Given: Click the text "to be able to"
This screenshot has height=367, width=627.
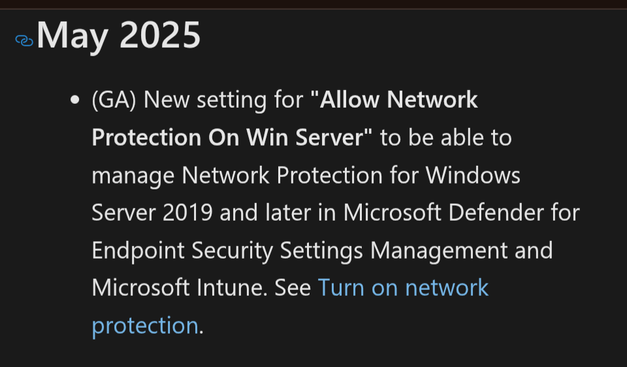Looking at the screenshot, I should coord(446,137).
